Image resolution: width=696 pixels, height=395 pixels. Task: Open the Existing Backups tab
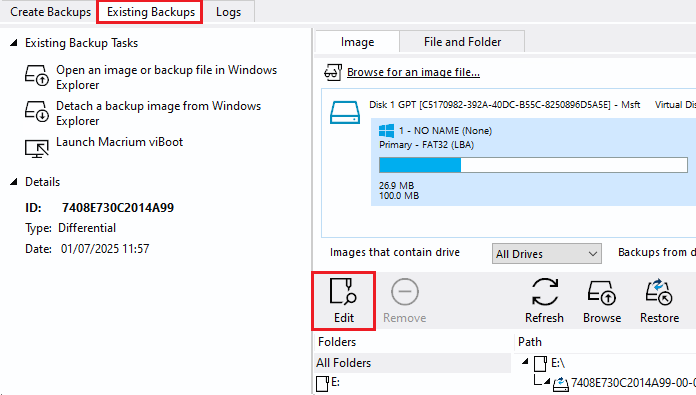coord(150,12)
